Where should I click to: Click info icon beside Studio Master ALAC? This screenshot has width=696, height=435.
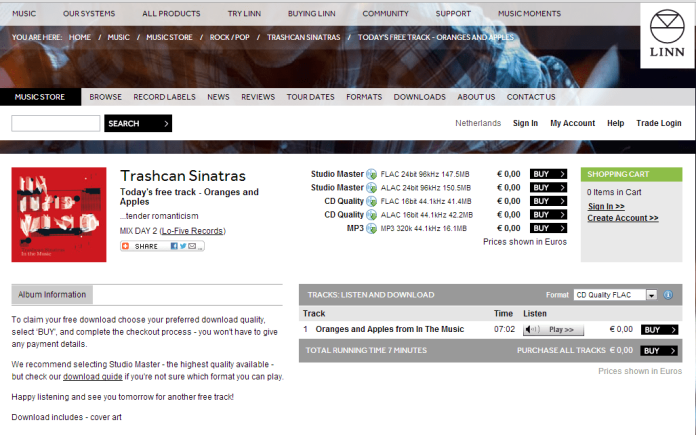372,188
